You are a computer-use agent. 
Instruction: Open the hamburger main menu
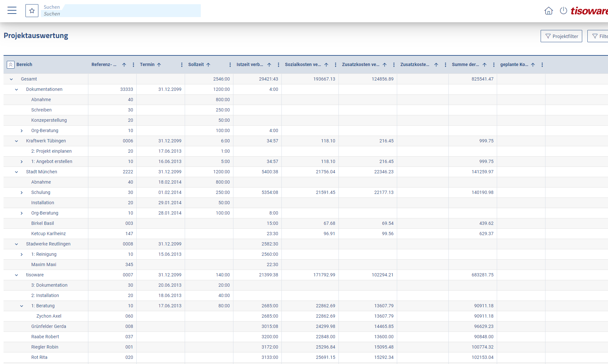12,11
